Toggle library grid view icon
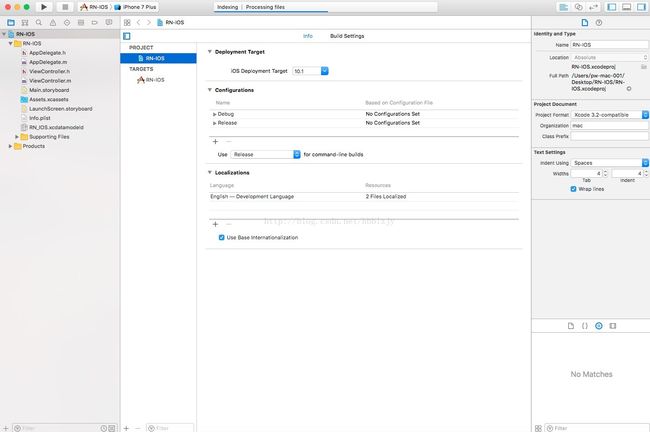The image size is (650, 432). (538, 428)
